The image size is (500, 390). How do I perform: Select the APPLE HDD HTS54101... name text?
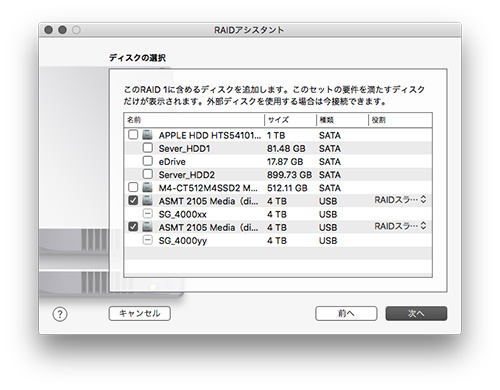click(x=210, y=135)
